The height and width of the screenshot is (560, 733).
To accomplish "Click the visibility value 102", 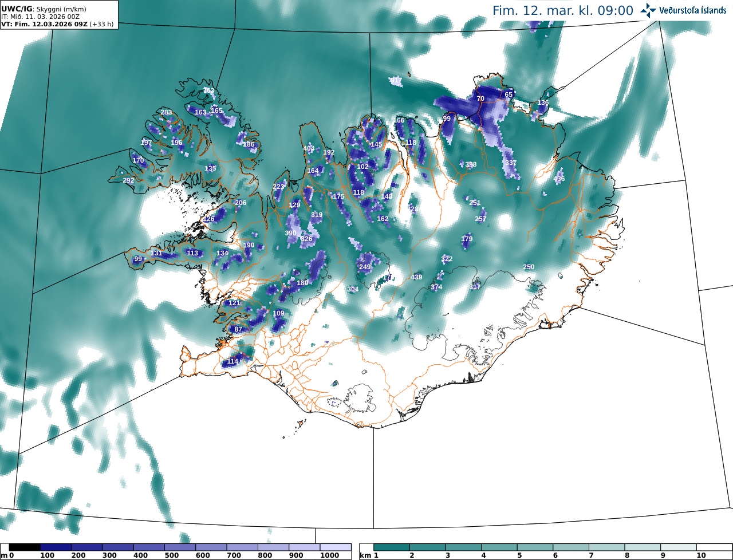I will 362,167.
